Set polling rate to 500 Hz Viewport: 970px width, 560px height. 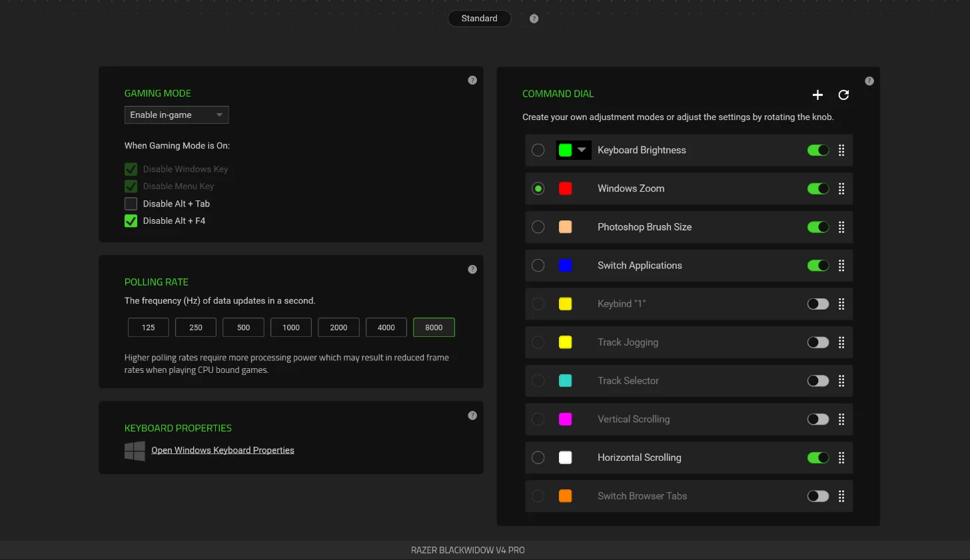243,328
